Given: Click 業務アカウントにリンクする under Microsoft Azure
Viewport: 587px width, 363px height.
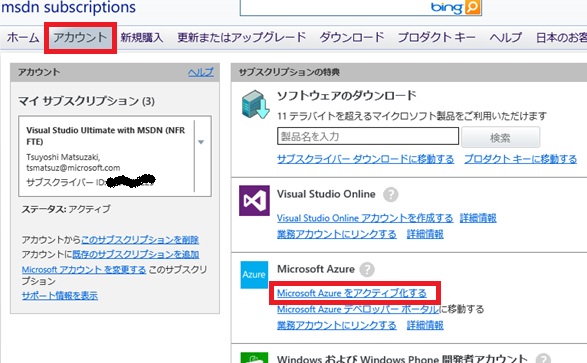Looking at the screenshot, I should (x=337, y=325).
